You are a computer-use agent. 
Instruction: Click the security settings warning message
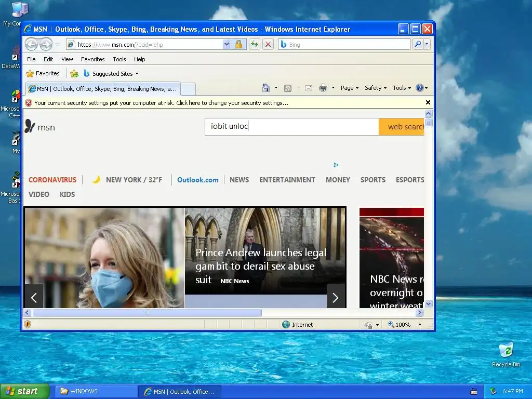point(161,103)
